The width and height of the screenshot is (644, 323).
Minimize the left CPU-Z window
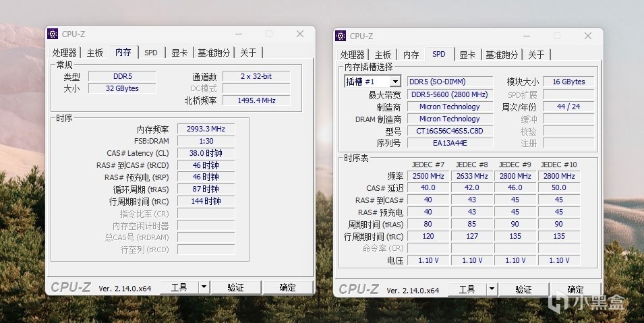coord(239,34)
